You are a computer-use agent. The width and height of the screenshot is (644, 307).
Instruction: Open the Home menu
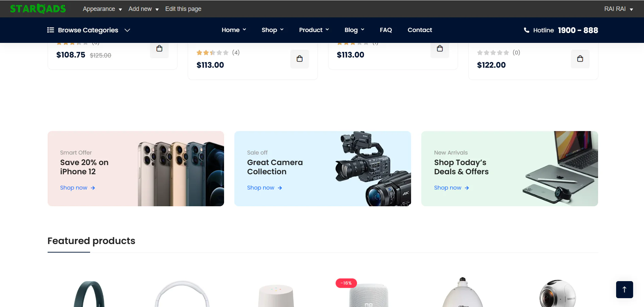click(x=234, y=30)
